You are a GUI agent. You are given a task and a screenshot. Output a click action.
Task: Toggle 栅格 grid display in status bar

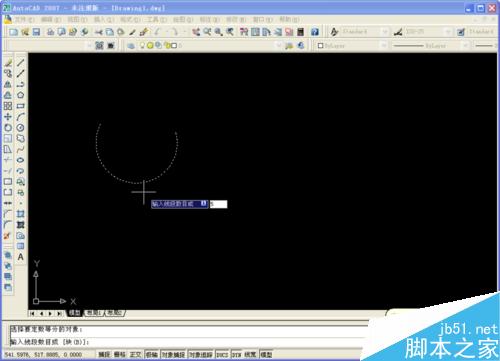pos(119,355)
